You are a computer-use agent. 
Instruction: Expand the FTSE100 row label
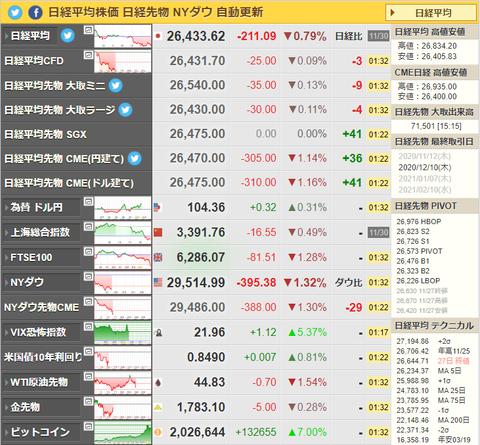pyautogui.click(x=42, y=257)
